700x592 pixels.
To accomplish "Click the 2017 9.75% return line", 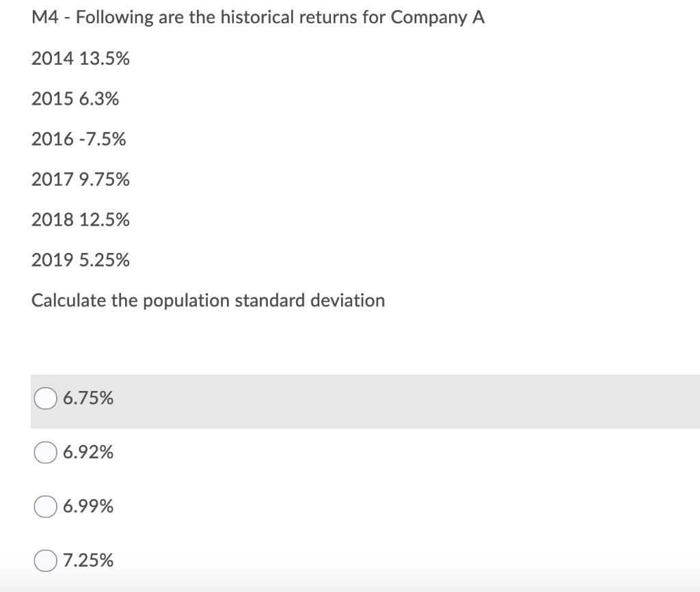I will pyautogui.click(x=81, y=180).
